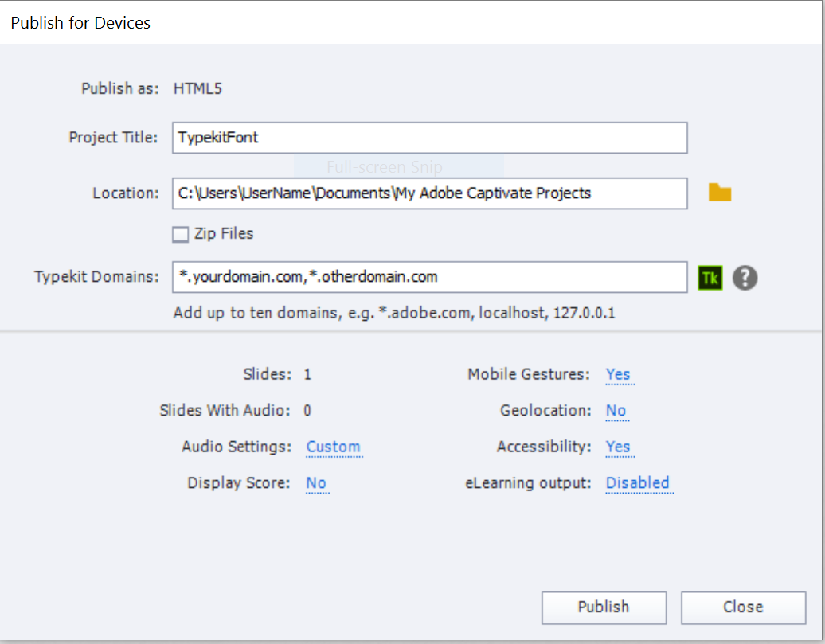Click the Accessibility Yes link
The height and width of the screenshot is (644, 825).
click(618, 447)
